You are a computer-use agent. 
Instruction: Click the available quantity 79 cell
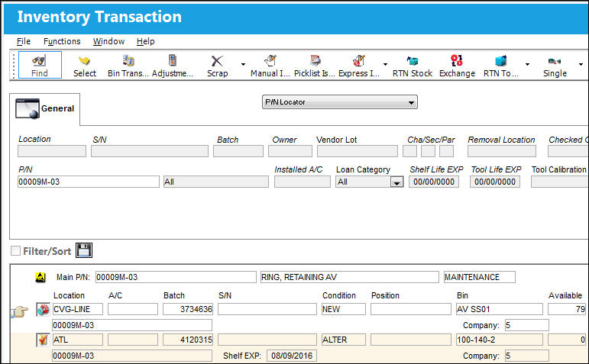[567, 309]
